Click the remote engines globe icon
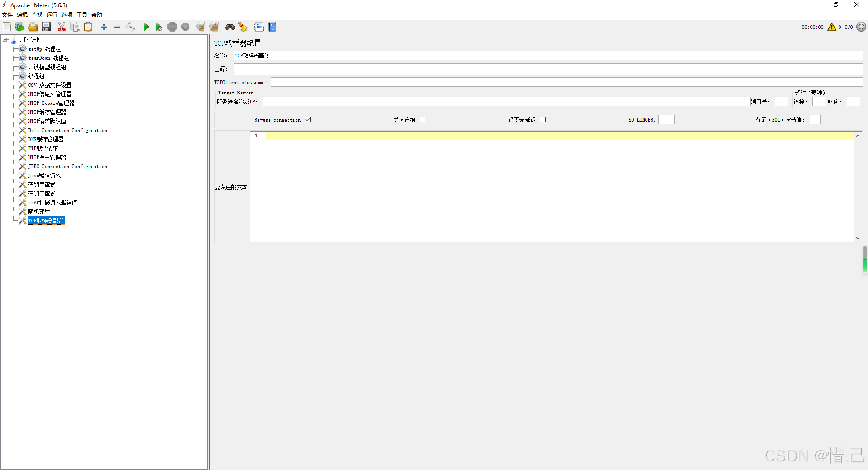The image size is (868, 470). [x=861, y=27]
